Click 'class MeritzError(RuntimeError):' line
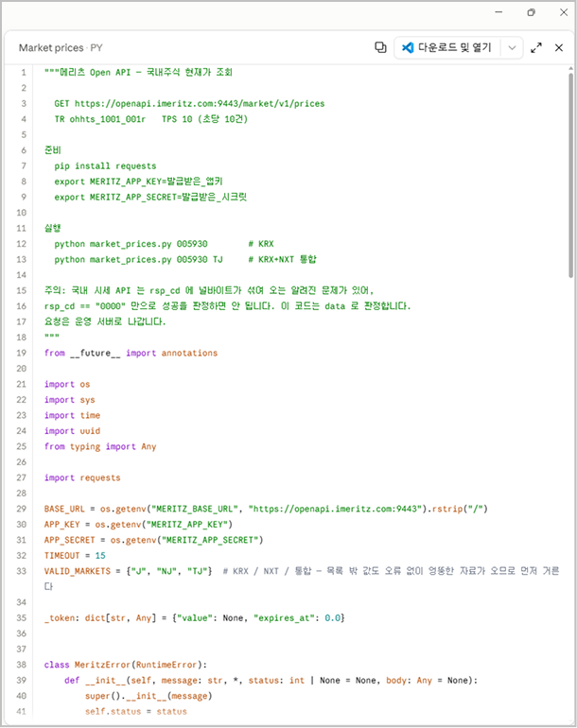577x728 pixels. 126,665
